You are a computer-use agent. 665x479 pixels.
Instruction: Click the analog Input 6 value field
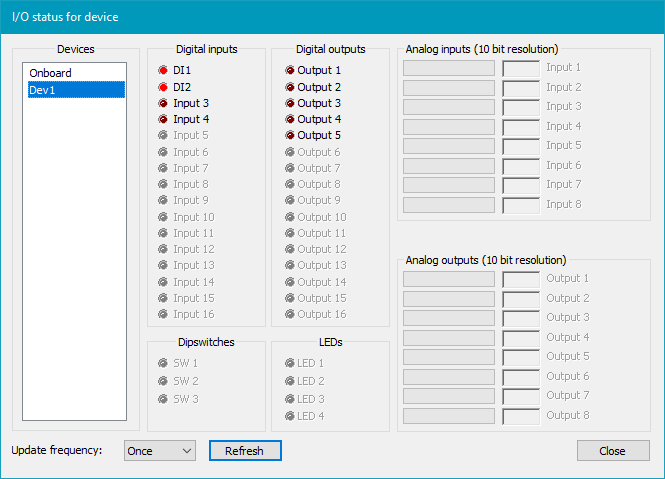coord(521,166)
